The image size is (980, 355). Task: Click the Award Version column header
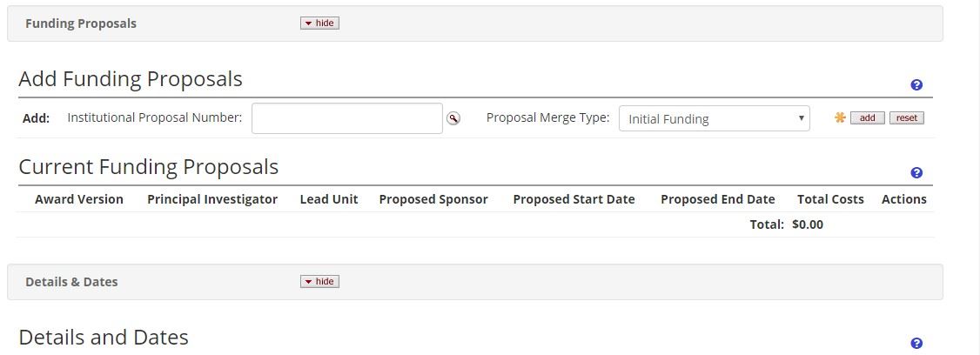[x=79, y=199]
